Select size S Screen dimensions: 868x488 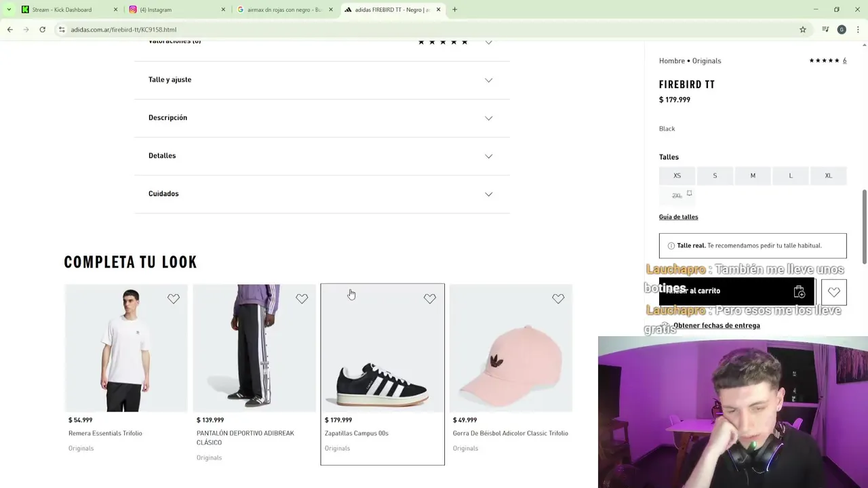pyautogui.click(x=715, y=176)
